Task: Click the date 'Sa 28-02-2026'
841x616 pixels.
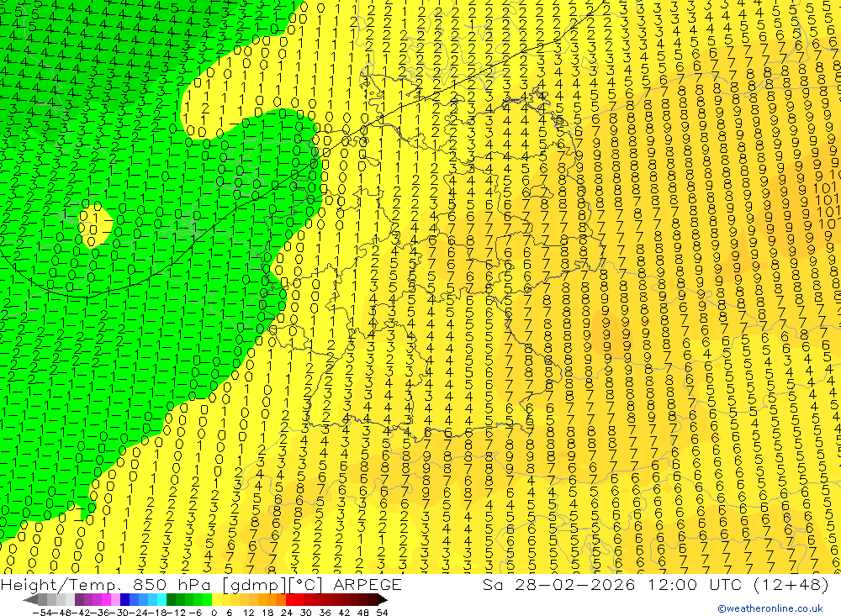Action: click(559, 584)
